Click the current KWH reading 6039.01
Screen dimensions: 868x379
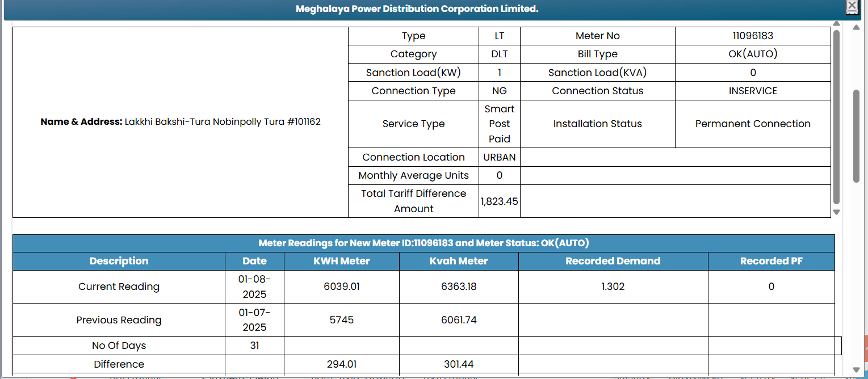point(342,287)
